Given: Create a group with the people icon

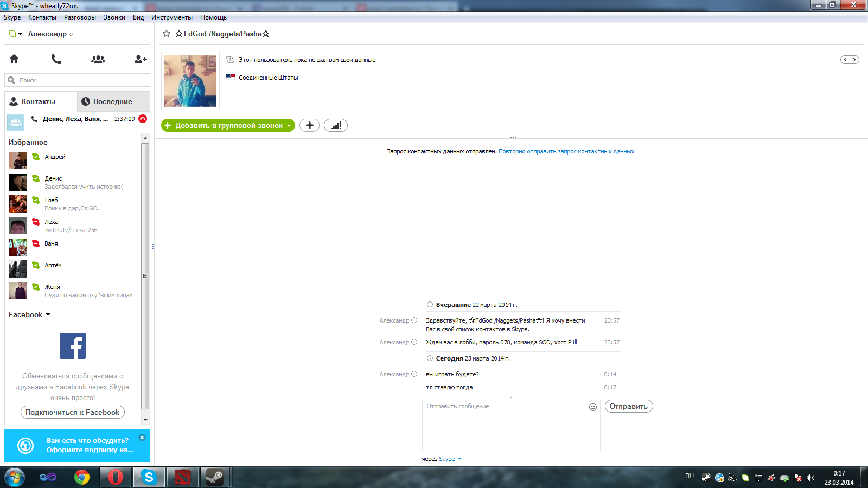Looking at the screenshot, I should pyautogui.click(x=98, y=59).
